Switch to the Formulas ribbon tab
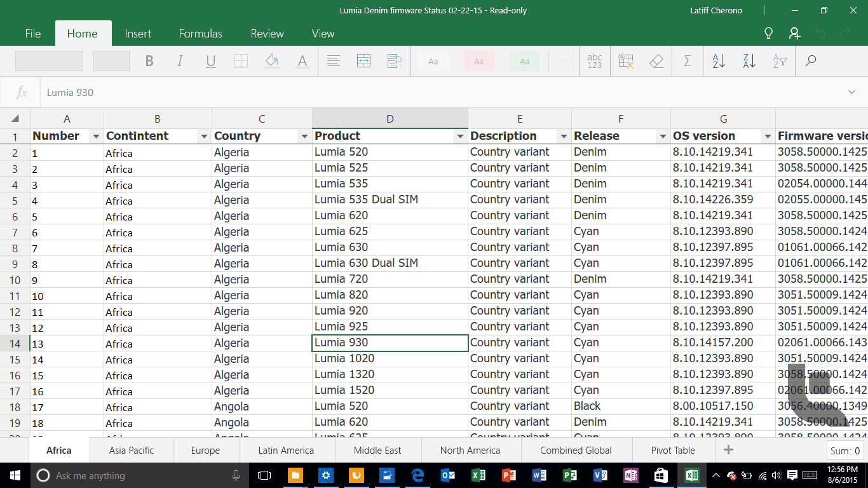868x488 pixels. point(201,34)
